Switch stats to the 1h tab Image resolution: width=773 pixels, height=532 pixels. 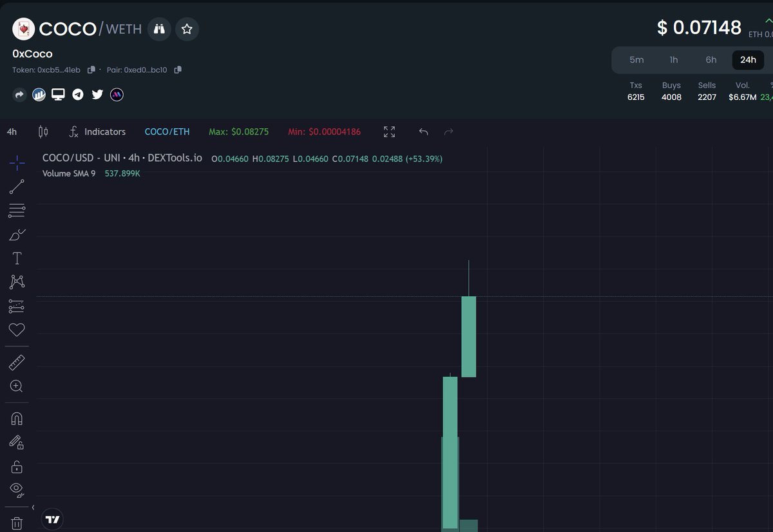click(674, 60)
